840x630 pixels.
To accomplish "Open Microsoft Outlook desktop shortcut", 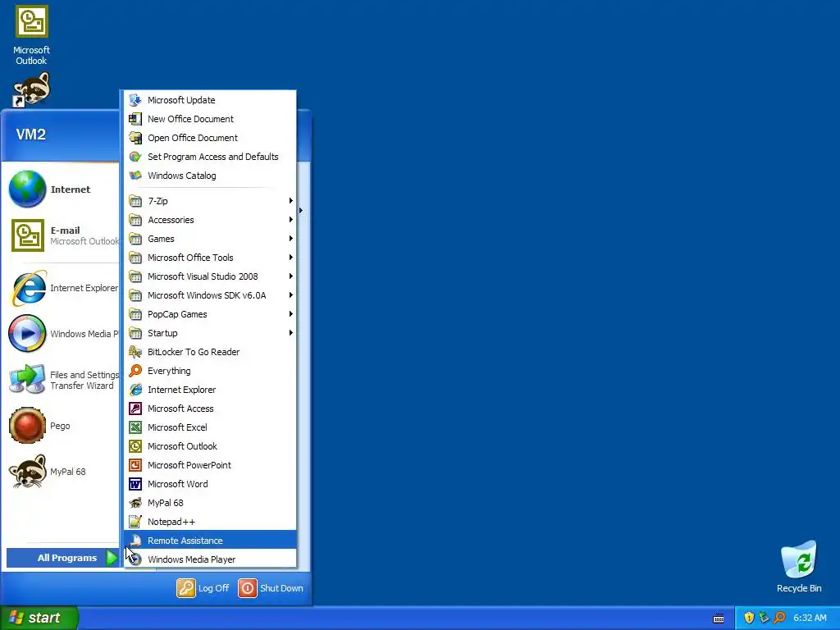I will [x=32, y=34].
